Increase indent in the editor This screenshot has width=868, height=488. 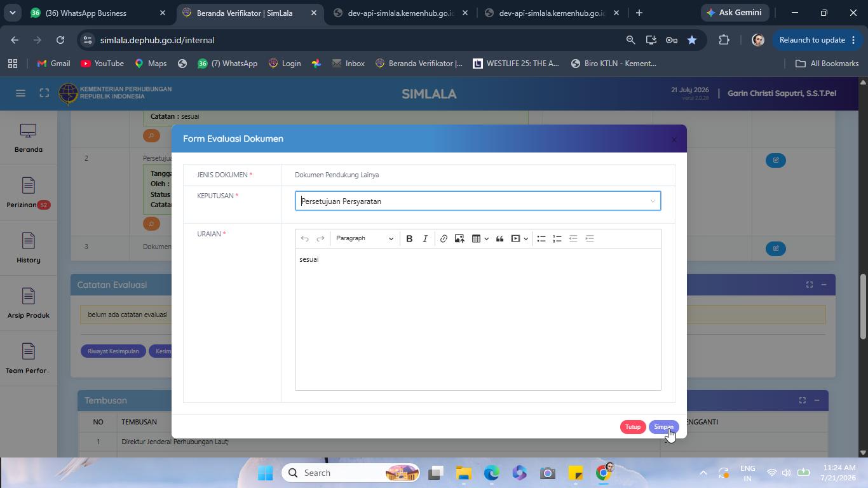(x=590, y=238)
